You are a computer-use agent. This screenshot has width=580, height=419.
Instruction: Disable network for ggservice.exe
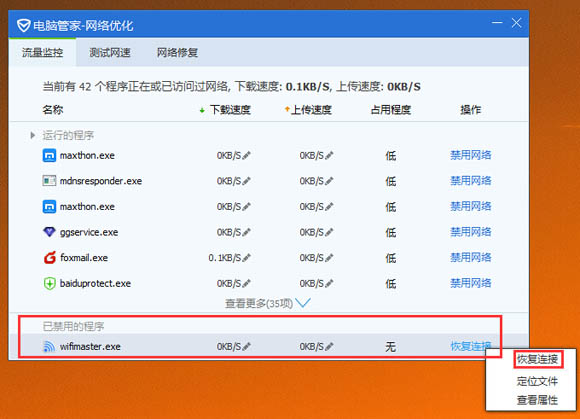[x=471, y=232]
